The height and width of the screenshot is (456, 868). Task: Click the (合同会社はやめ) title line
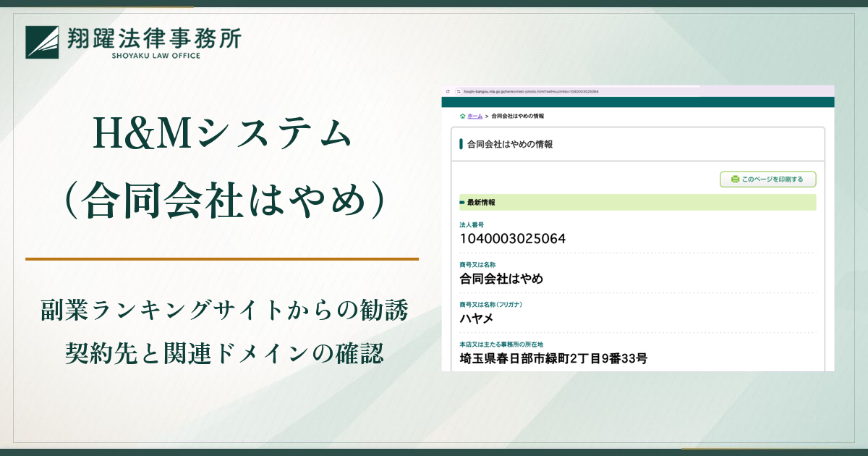tap(223, 200)
